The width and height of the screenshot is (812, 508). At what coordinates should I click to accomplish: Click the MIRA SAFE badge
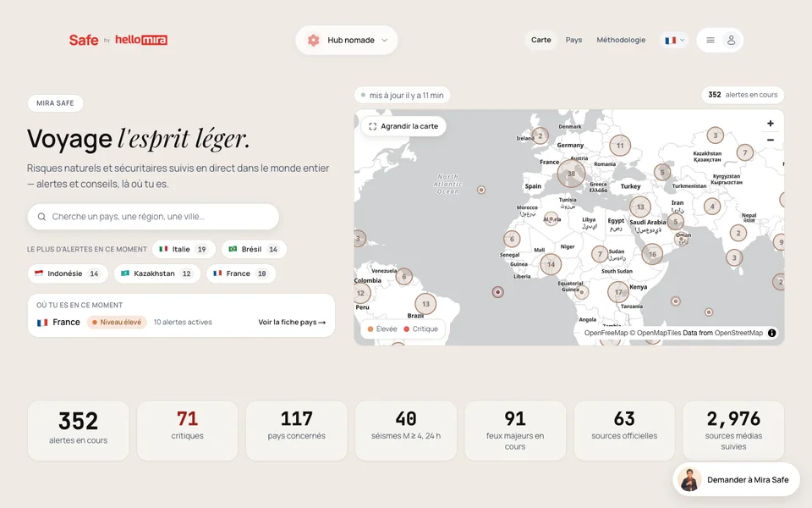pos(56,103)
